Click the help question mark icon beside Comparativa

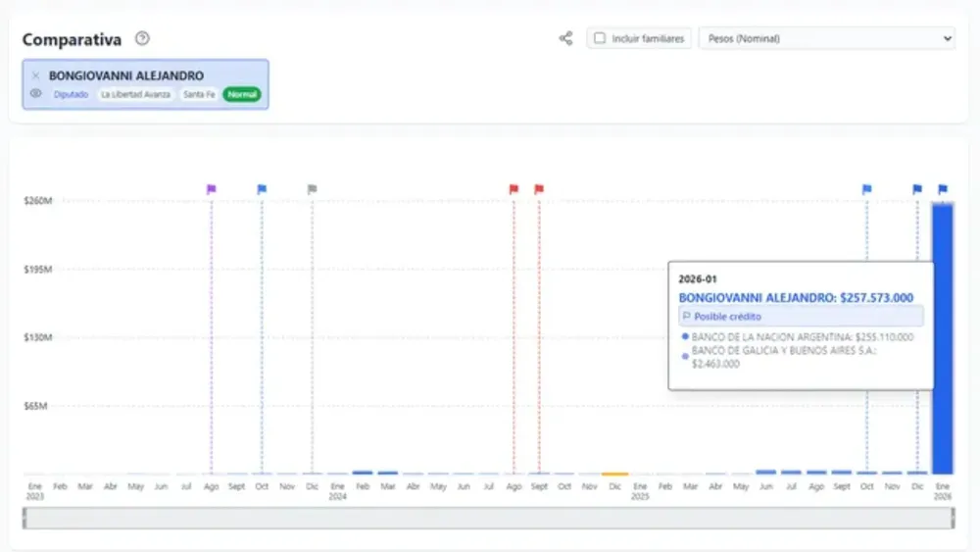click(x=143, y=39)
